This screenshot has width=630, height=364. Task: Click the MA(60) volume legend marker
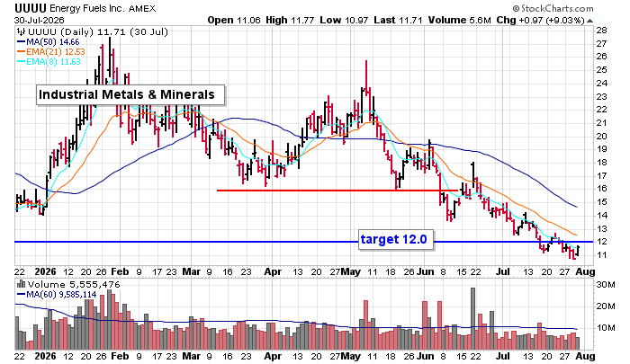pyautogui.click(x=21, y=295)
